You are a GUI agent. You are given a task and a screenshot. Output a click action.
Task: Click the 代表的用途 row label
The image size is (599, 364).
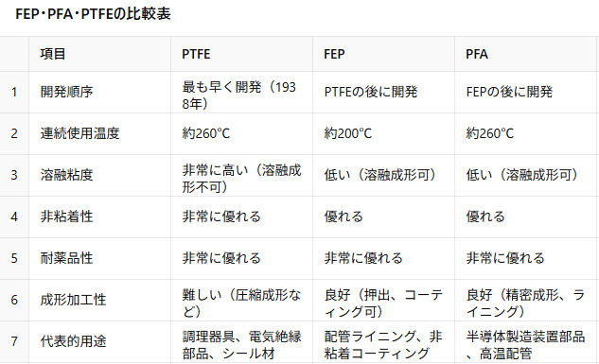74,341
